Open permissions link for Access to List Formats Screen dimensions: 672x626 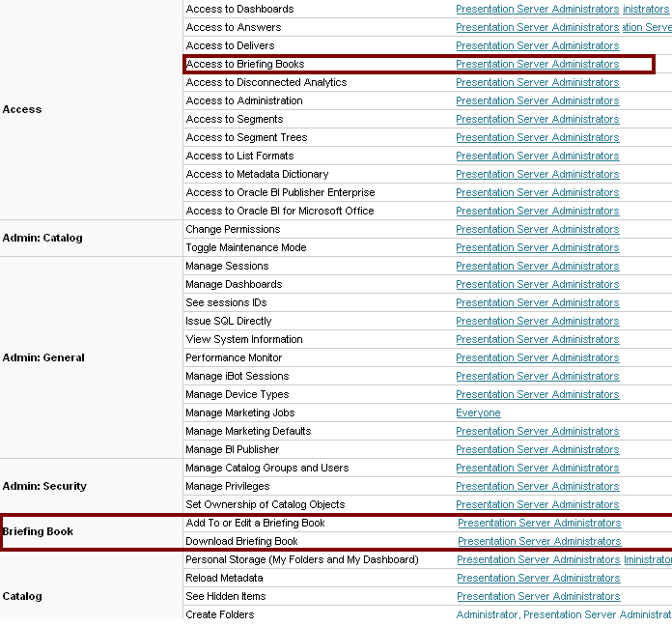(538, 156)
